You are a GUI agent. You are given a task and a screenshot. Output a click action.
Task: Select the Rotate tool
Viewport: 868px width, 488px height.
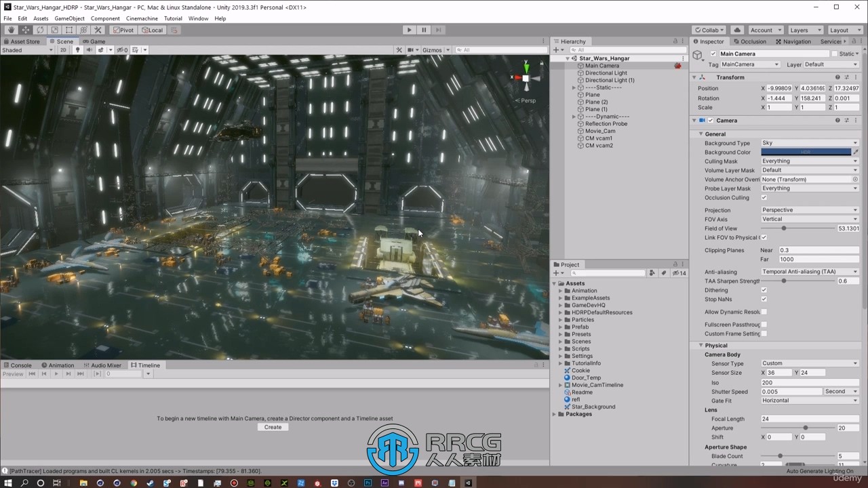[40, 30]
